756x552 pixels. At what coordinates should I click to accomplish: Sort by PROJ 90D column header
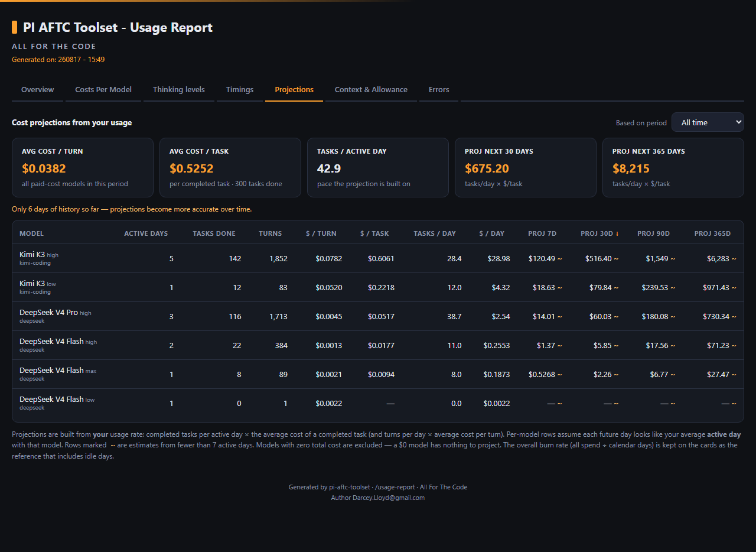point(654,233)
